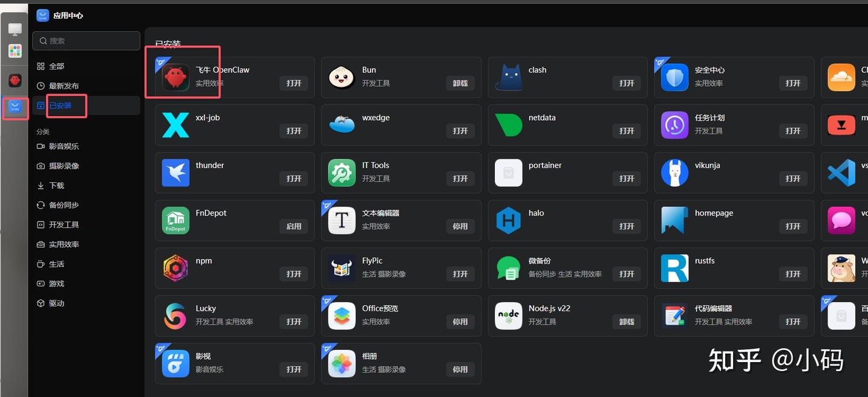
Task: Click the Lucky swirl icon
Action: [175, 316]
